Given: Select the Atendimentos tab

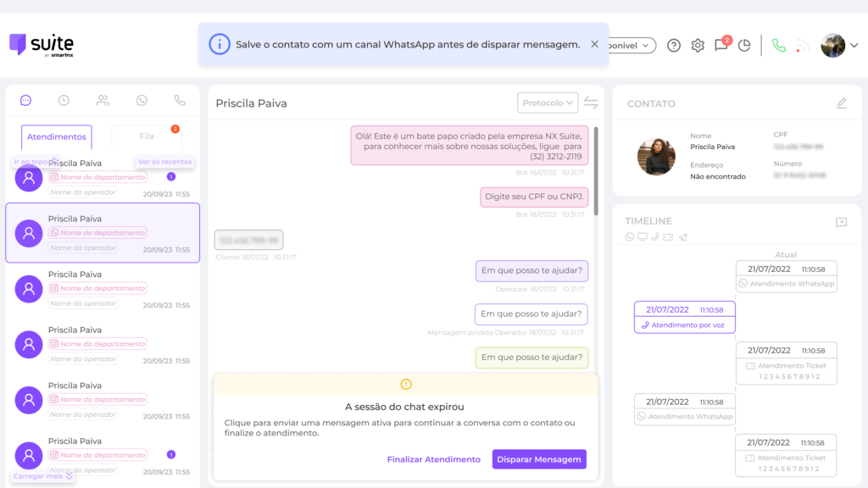Looking at the screenshot, I should pos(57,136).
